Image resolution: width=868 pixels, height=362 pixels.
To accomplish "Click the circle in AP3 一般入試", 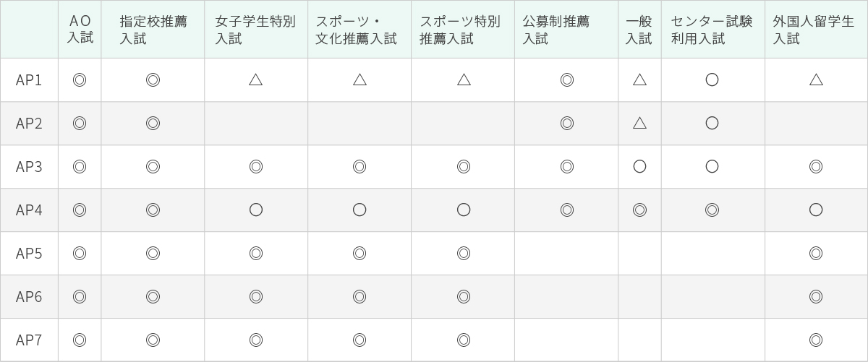I will 639,167.
